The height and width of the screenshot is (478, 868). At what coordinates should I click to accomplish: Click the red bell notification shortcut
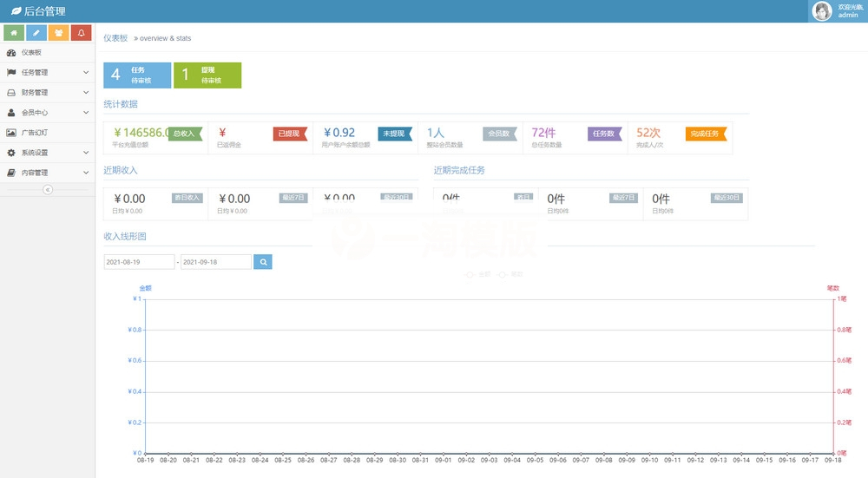82,33
